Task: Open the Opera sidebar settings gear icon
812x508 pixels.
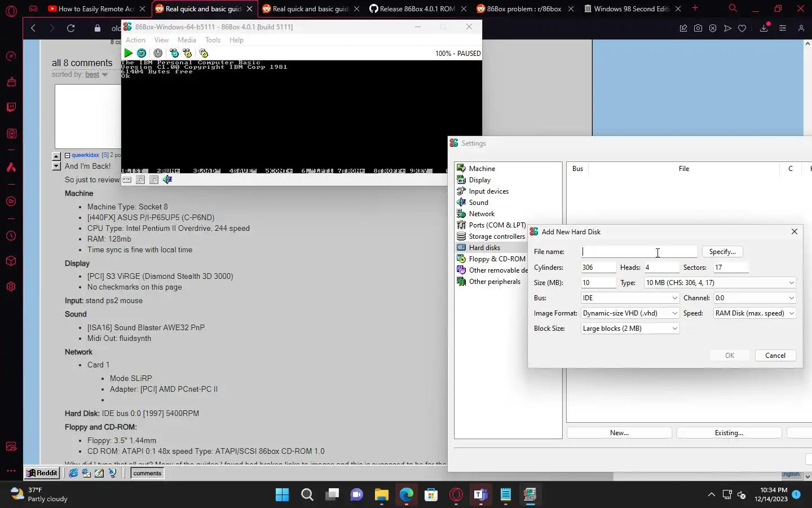Action: 11,286
